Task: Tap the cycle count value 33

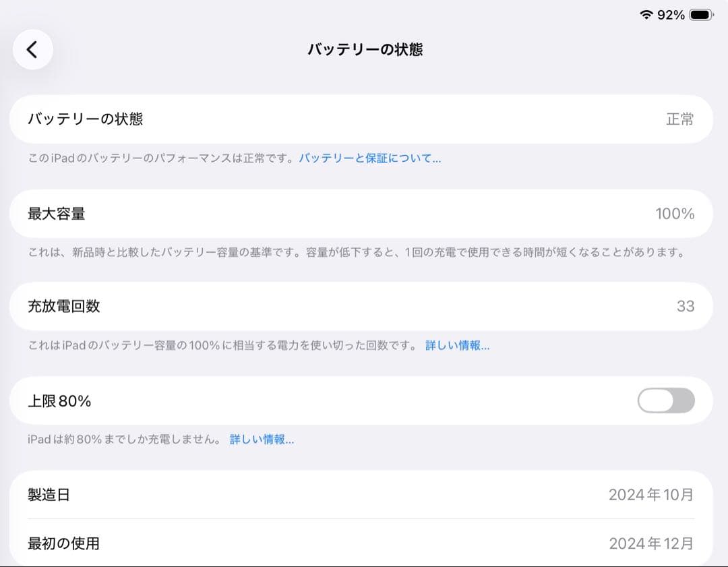Action: (x=686, y=307)
